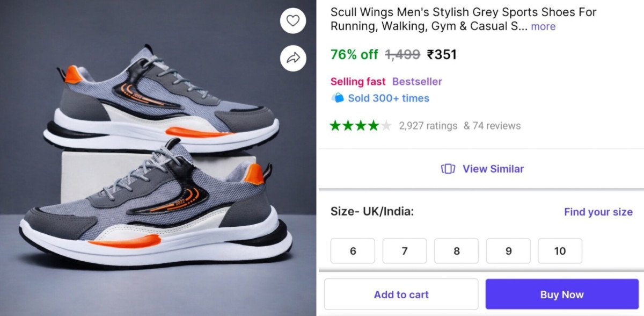Select size 7
Viewport: 644px width, 316px height.
[405, 251]
